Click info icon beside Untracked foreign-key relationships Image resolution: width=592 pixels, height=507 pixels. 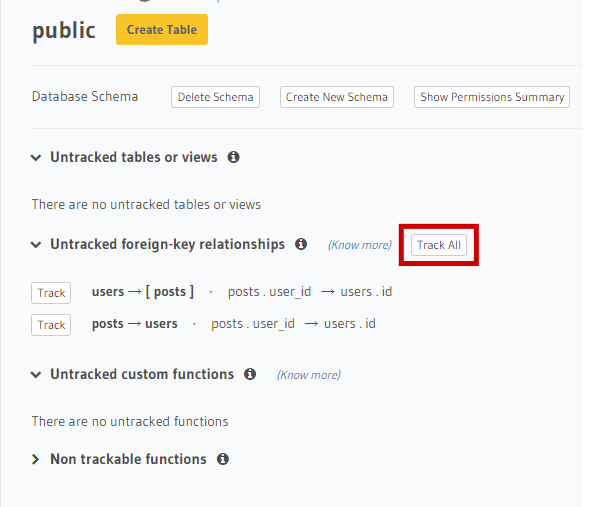coord(301,244)
